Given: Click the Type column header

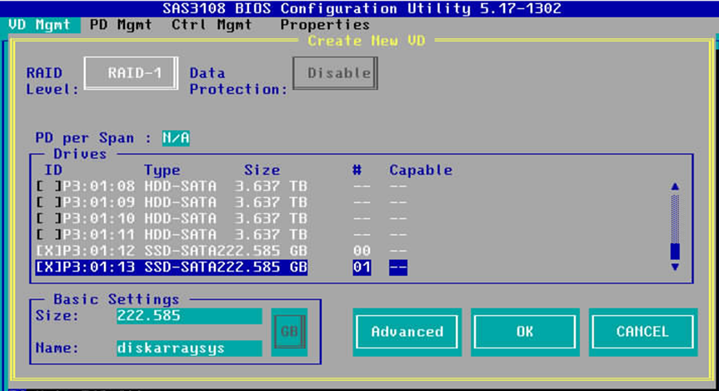Looking at the screenshot, I should 162,171.
